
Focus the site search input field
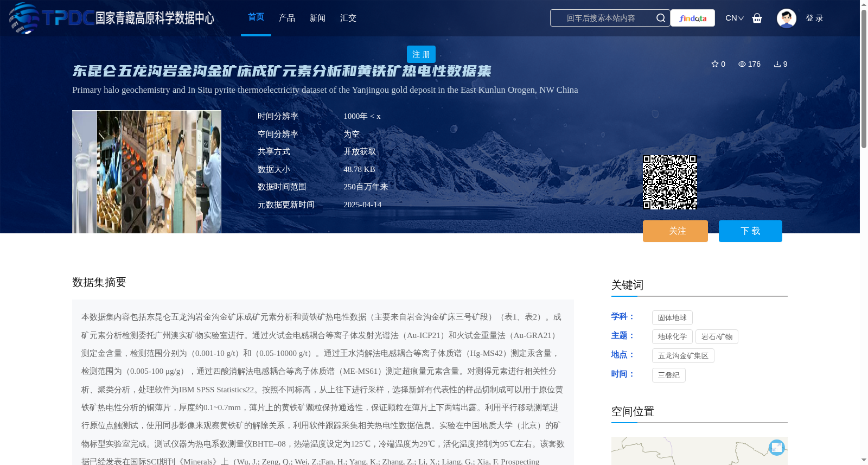[x=601, y=18]
